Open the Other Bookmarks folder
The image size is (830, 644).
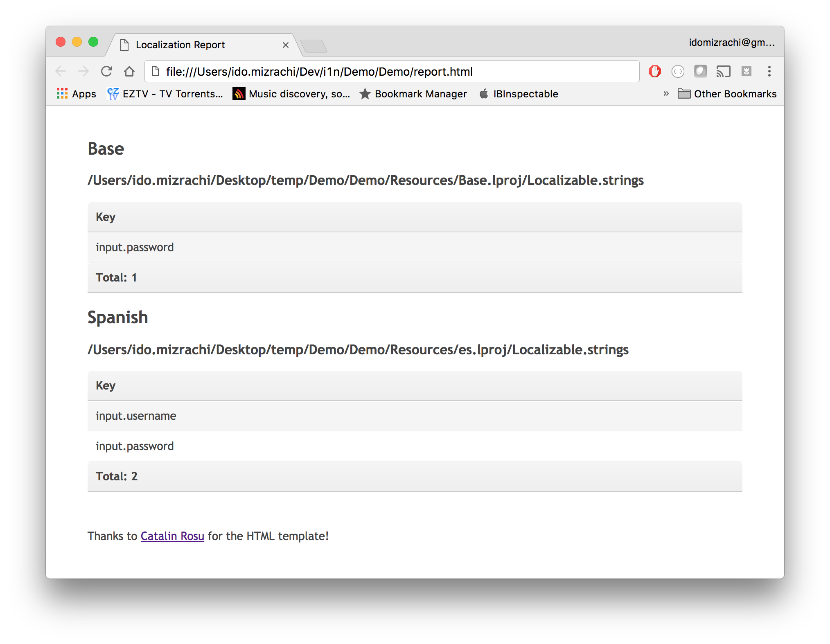[x=727, y=94]
